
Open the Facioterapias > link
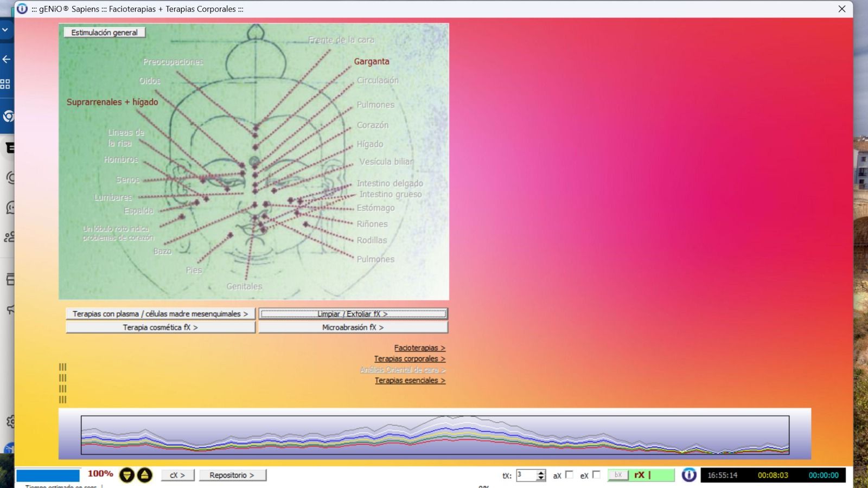pos(420,348)
